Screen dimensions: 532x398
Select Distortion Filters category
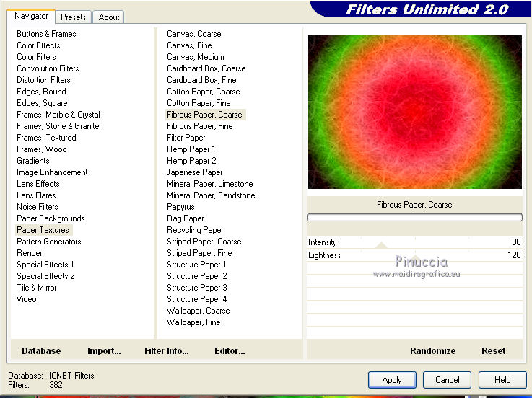pos(43,80)
